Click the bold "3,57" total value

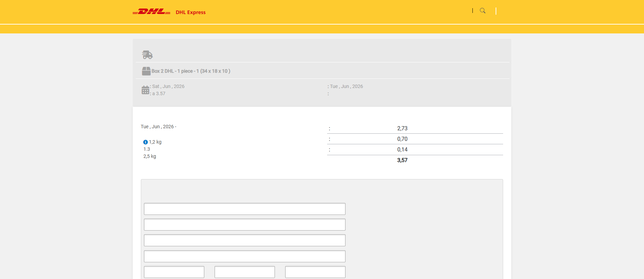(402, 160)
